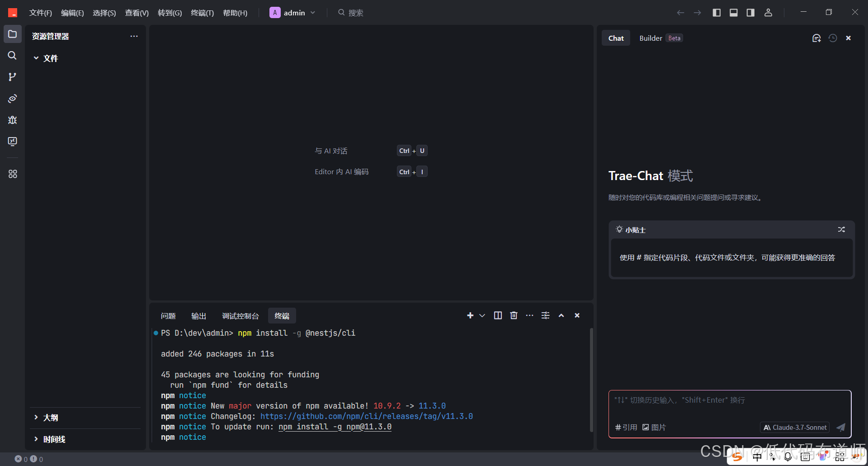
Task: Click the terminal vertical scrollbar
Action: pyautogui.click(x=591, y=380)
